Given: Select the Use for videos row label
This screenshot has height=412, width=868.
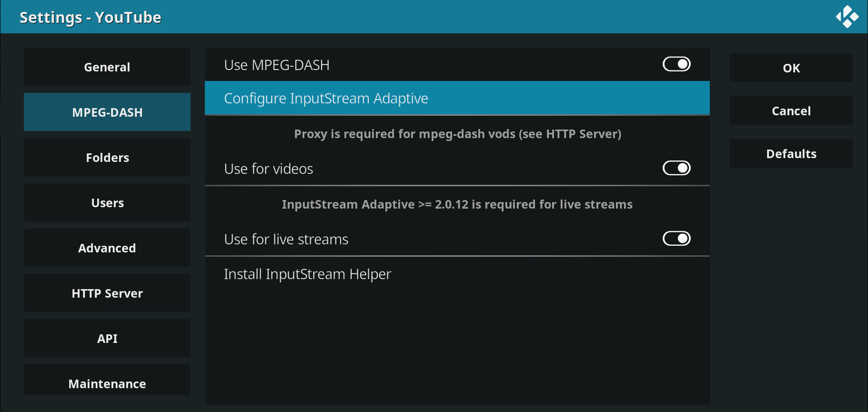Looking at the screenshot, I should point(269,169).
